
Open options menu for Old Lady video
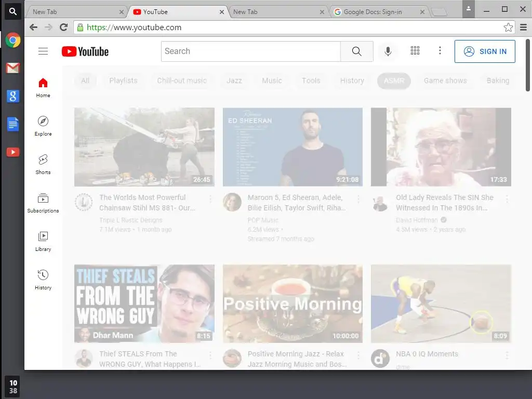pos(507,199)
